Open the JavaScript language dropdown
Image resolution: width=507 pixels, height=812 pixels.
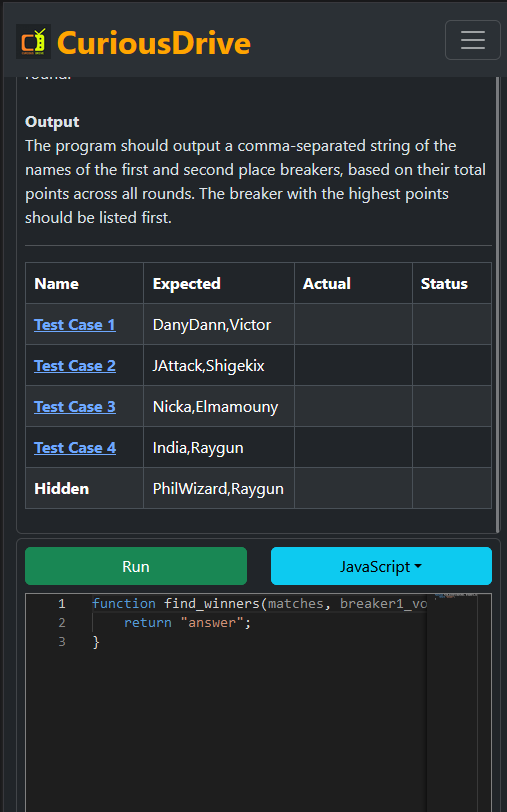pos(381,566)
